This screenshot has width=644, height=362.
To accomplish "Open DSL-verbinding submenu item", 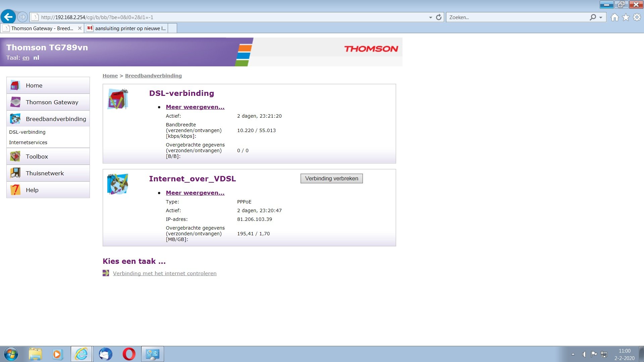I will [27, 132].
